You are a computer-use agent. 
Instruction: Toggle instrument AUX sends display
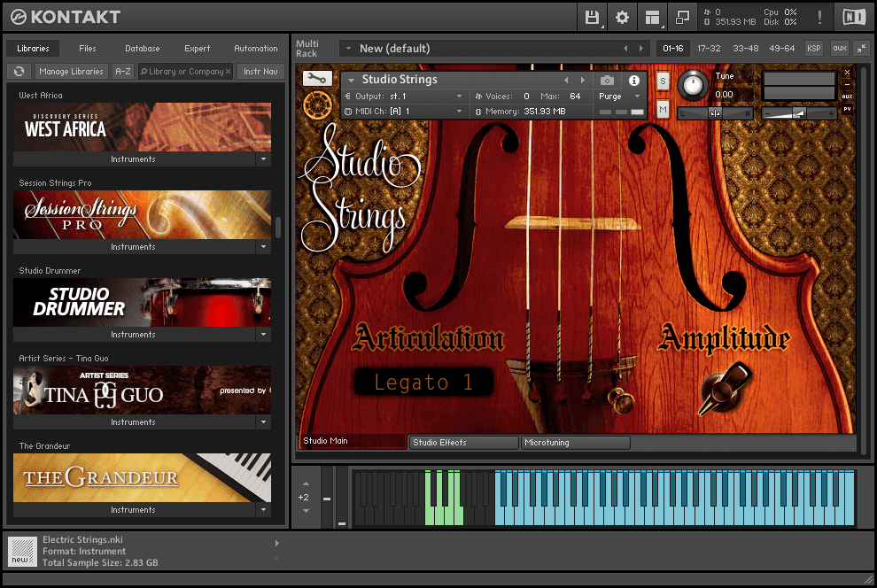point(847,97)
